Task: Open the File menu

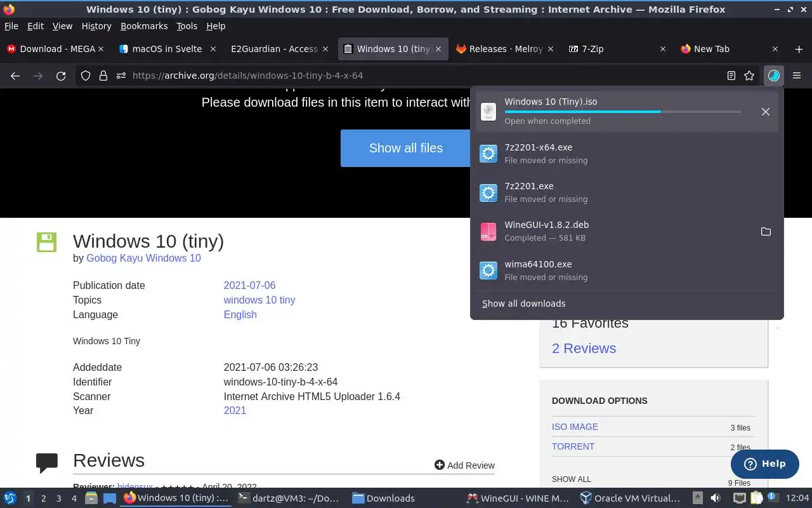Action: tap(11, 26)
